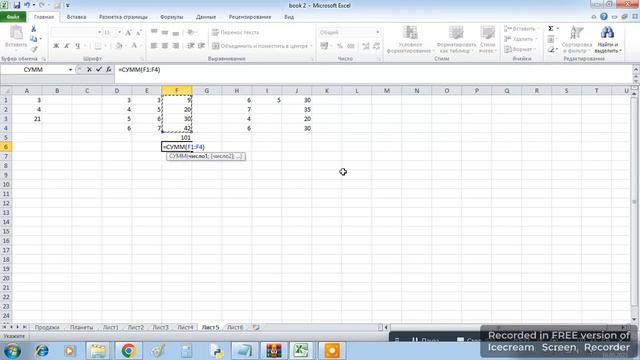Viewport: 640px width, 360px height.
Task: Click Удалить in the Ячейки group
Action: click(519, 39)
